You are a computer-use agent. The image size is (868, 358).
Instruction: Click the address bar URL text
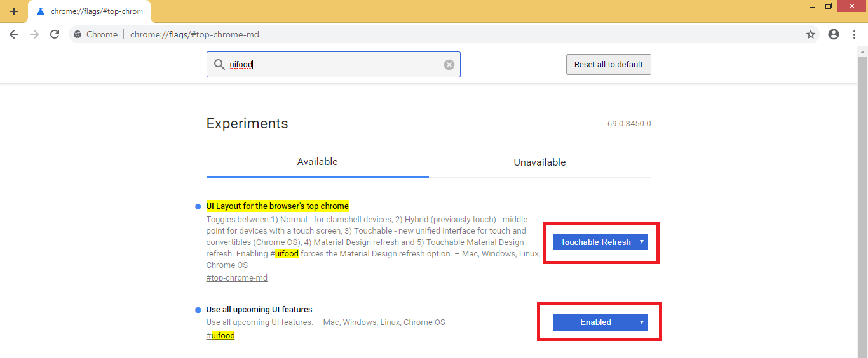(x=194, y=34)
